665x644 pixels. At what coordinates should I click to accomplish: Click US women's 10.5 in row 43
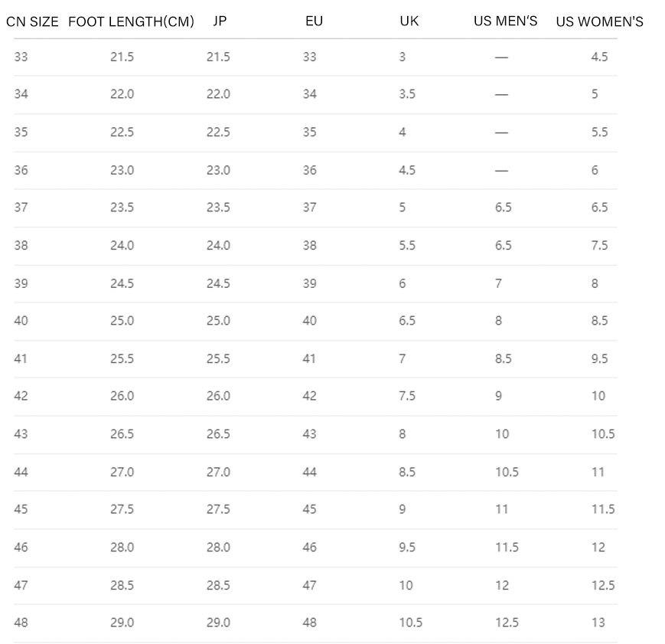coord(603,434)
